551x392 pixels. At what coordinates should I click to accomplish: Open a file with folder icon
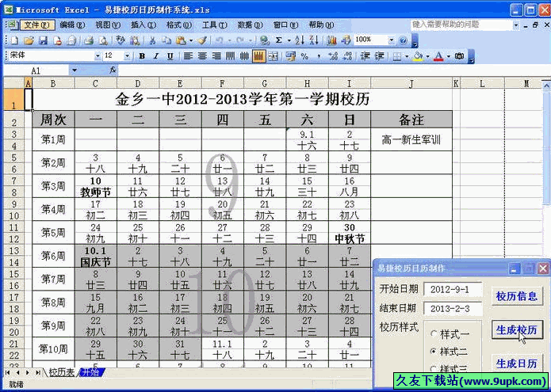29,40
